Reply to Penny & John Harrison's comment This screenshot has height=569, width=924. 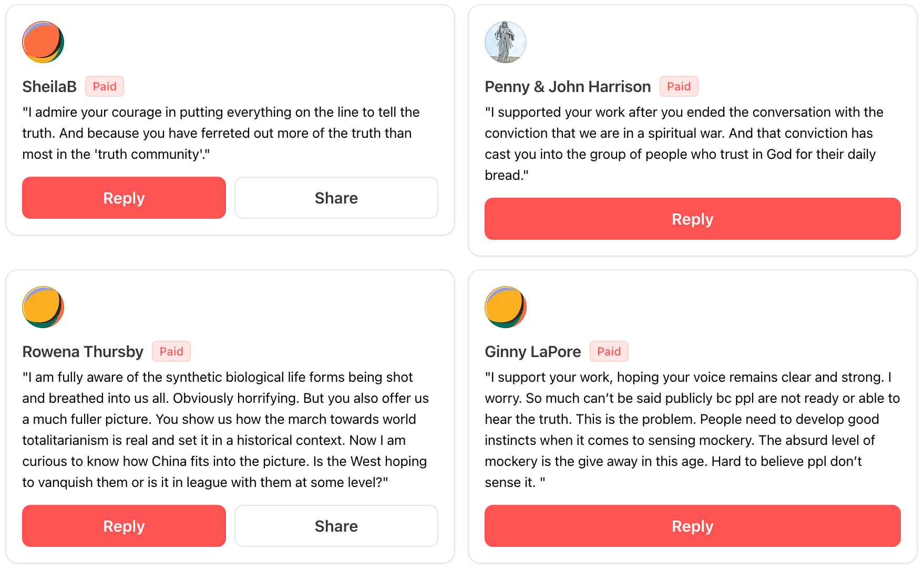coord(692,219)
